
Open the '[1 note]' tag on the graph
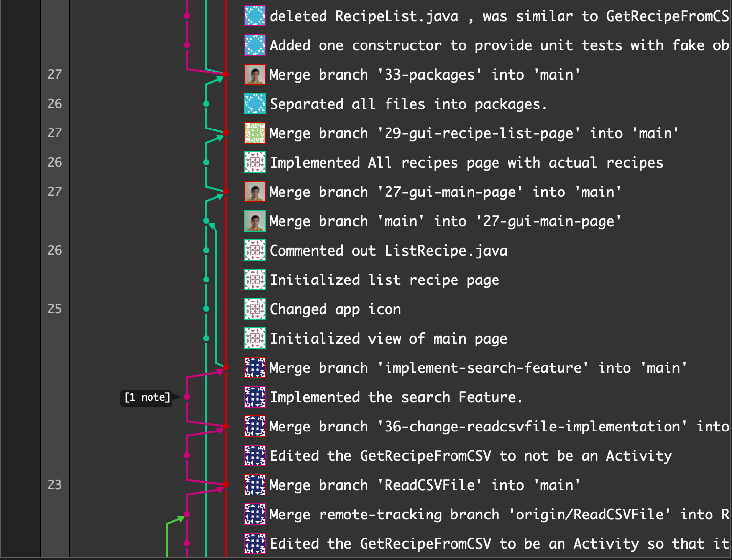[x=147, y=397]
